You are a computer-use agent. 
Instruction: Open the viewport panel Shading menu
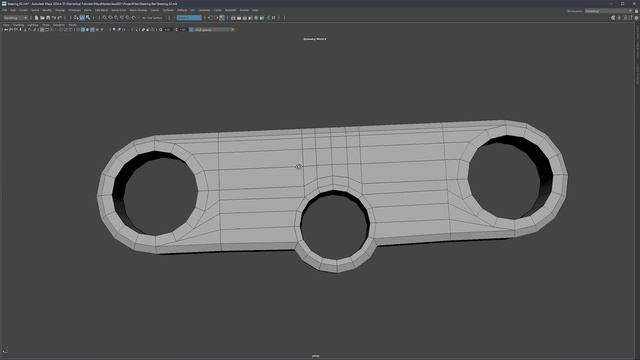(18, 25)
